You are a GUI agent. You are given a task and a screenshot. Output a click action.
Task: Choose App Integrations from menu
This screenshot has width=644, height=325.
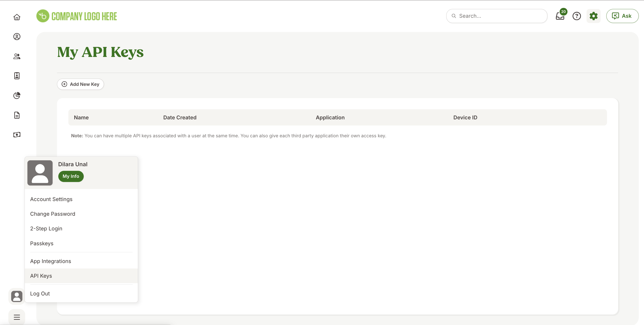pyautogui.click(x=50, y=261)
